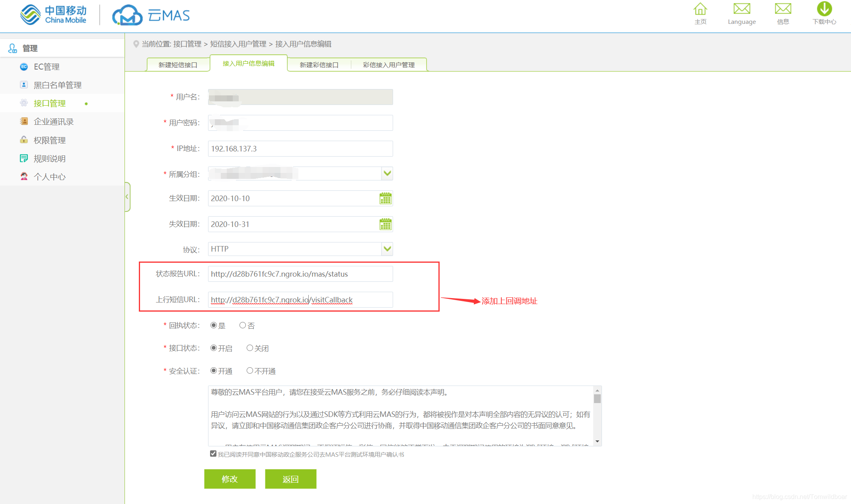
Task: Click the 状态报告URL input field
Action: pyautogui.click(x=300, y=274)
